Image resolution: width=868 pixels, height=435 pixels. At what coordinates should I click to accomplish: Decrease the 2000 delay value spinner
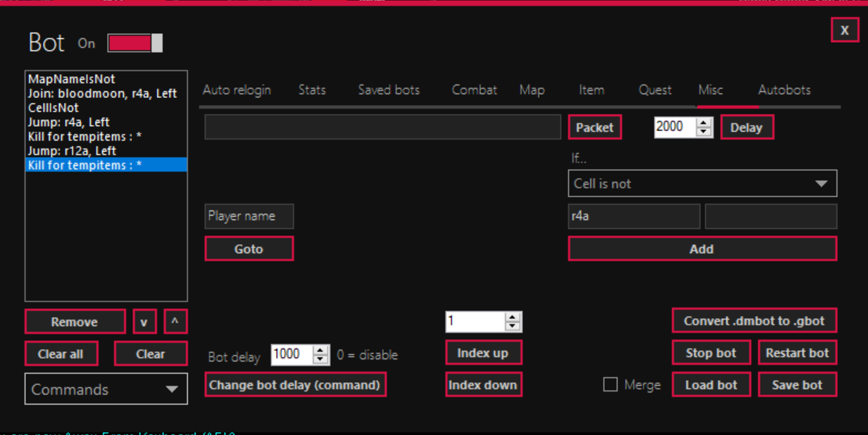point(704,132)
